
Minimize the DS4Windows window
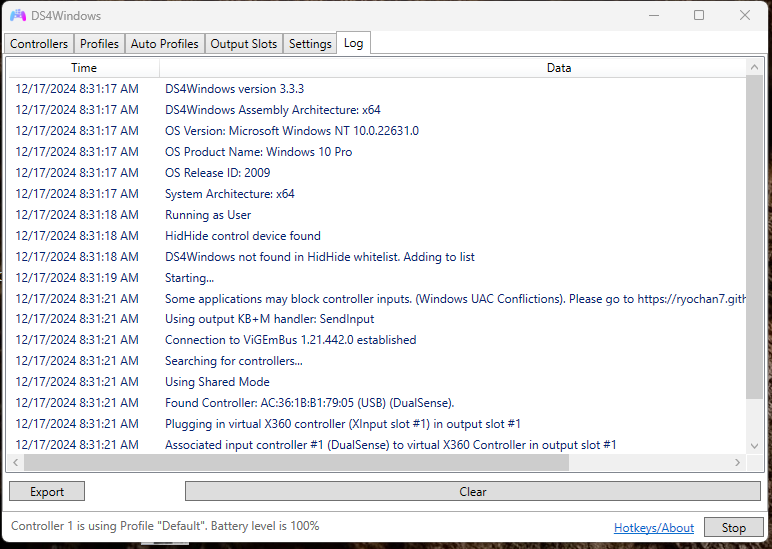click(x=654, y=15)
